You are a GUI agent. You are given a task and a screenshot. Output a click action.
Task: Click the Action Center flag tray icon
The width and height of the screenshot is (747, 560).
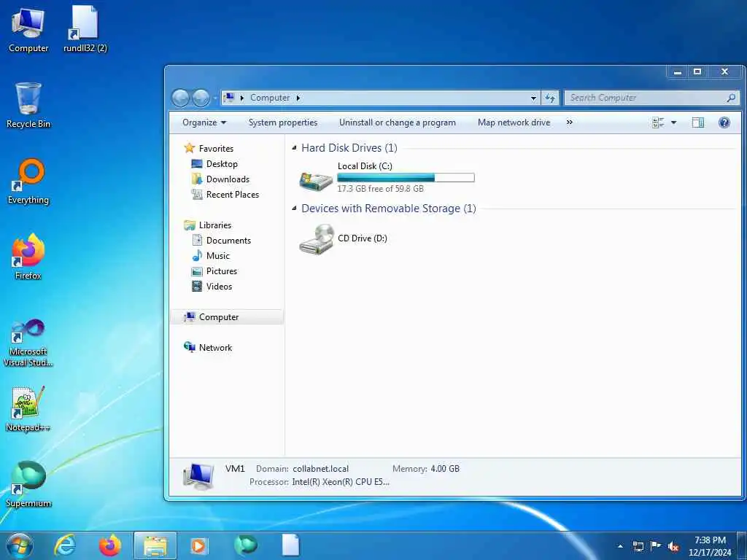(656, 546)
